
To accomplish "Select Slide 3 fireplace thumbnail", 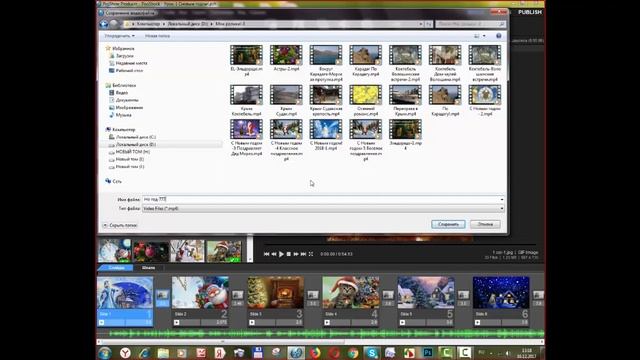I will [x=276, y=293].
